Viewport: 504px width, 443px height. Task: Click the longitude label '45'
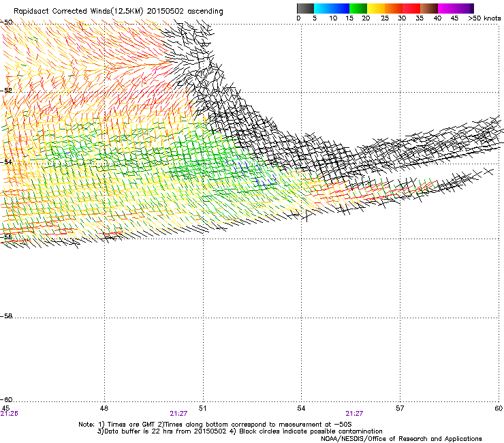click(5, 408)
